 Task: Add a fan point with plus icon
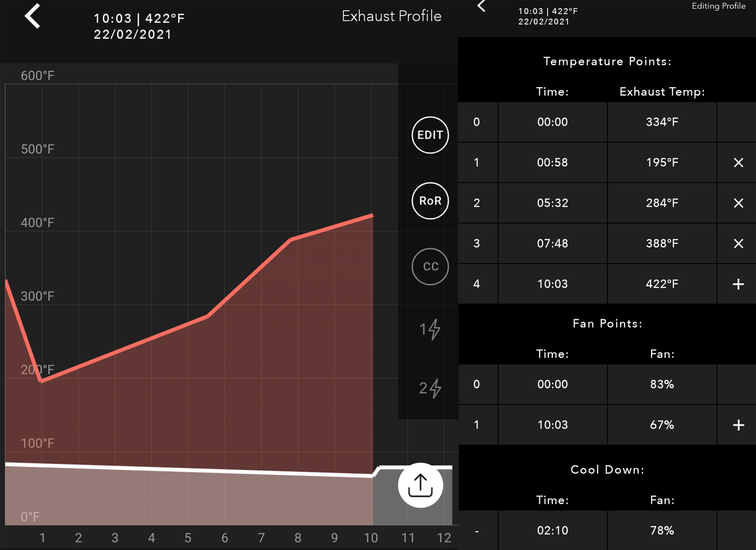tap(738, 425)
